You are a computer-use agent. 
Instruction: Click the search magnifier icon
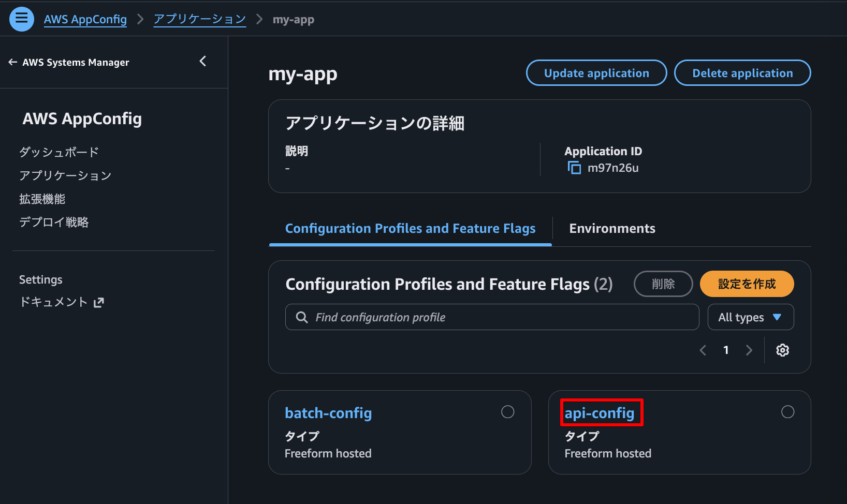click(x=302, y=317)
